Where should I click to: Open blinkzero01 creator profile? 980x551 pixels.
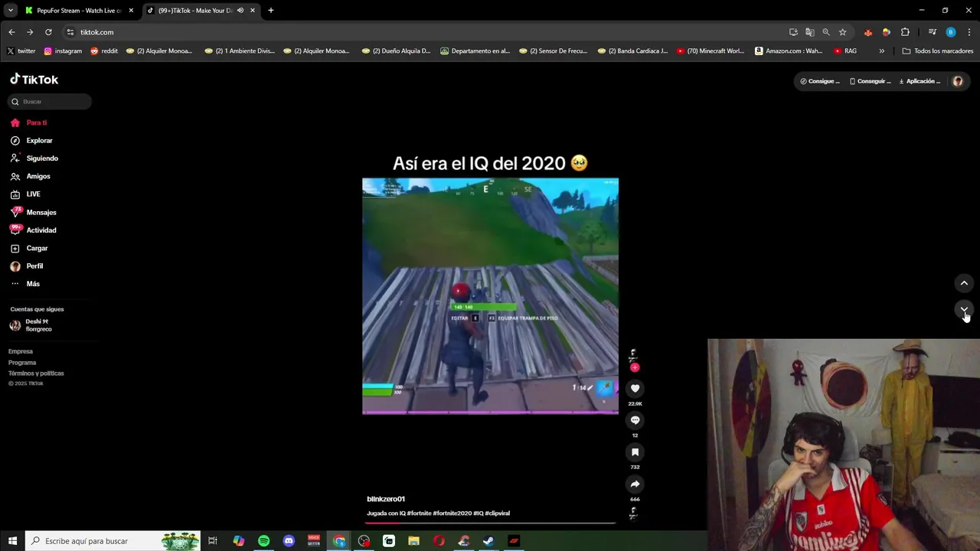click(386, 499)
